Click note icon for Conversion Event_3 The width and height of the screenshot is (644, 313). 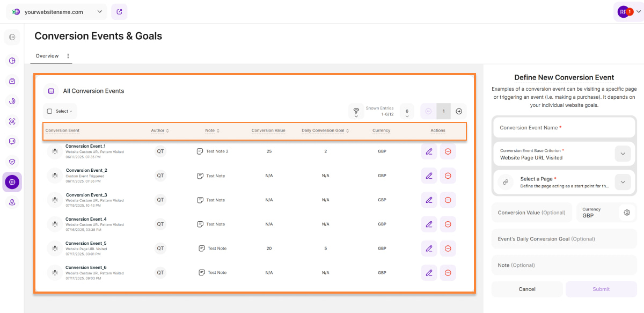200,200
